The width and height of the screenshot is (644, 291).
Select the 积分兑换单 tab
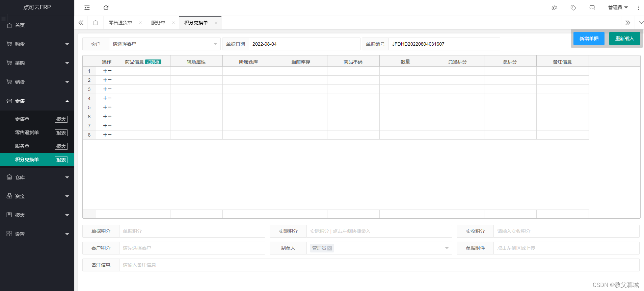click(x=196, y=23)
